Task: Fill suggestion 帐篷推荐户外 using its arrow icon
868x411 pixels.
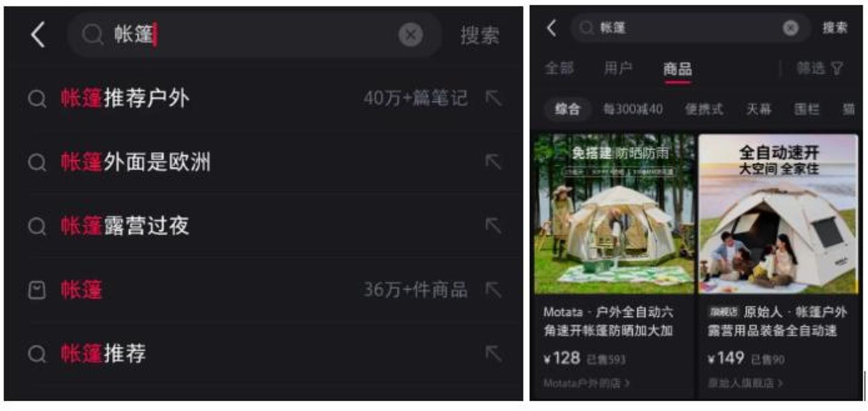Action: pyautogui.click(x=493, y=98)
